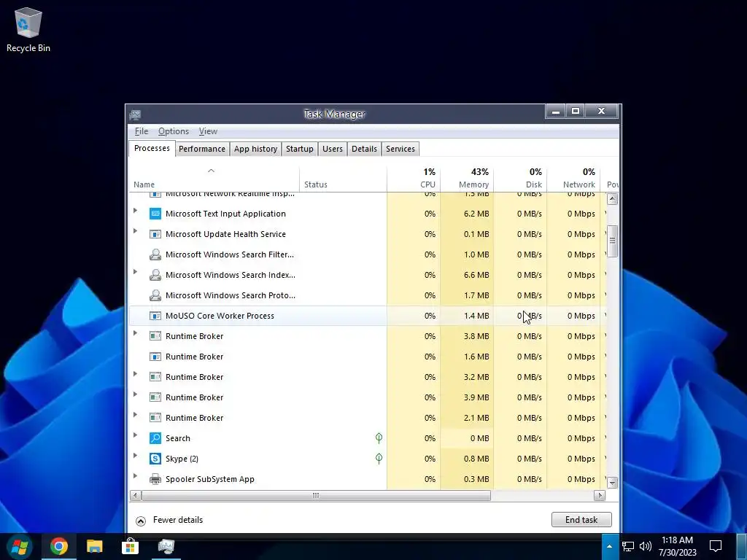The width and height of the screenshot is (747, 560).
Task: Switch to the Services tab
Action: point(400,149)
